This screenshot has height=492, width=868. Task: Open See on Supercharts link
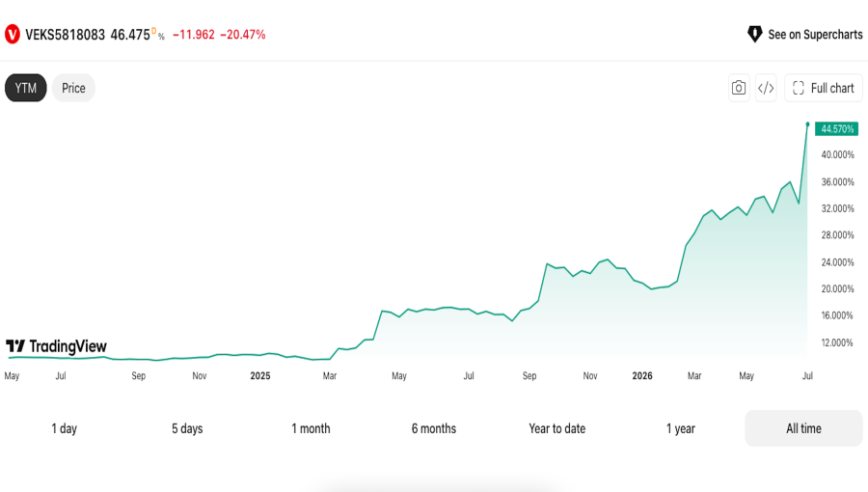point(805,35)
